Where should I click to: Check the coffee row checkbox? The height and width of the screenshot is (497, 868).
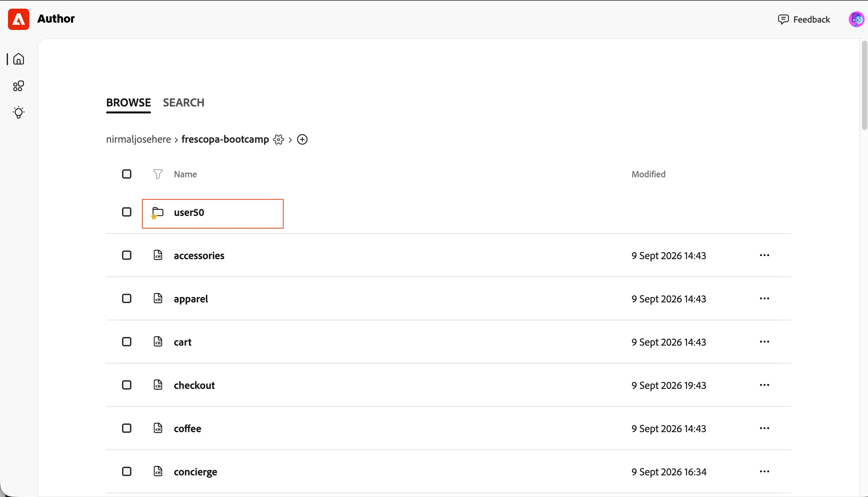[127, 428]
